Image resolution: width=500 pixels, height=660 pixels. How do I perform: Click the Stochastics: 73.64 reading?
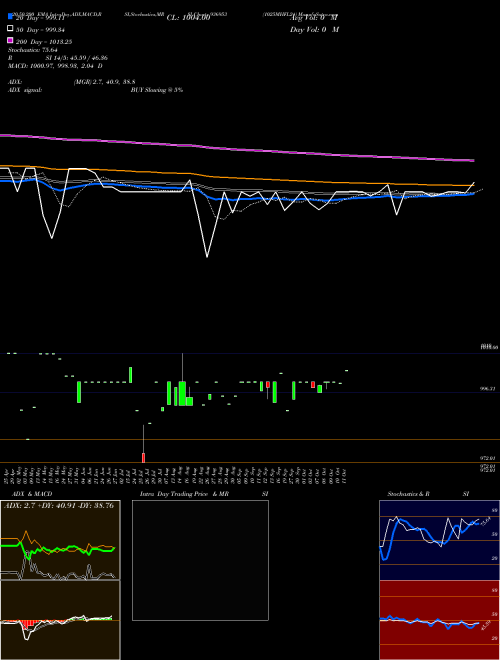point(32,50)
